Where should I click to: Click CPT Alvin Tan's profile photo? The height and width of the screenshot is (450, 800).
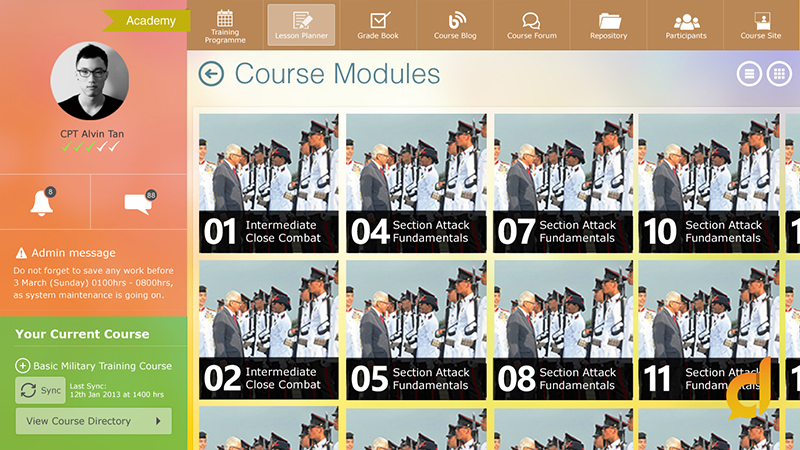tap(92, 81)
